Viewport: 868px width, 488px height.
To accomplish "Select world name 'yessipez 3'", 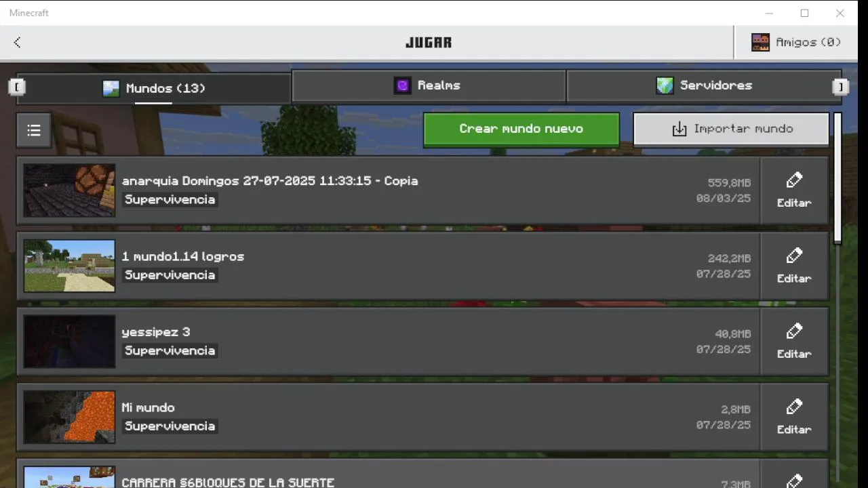I will [156, 332].
